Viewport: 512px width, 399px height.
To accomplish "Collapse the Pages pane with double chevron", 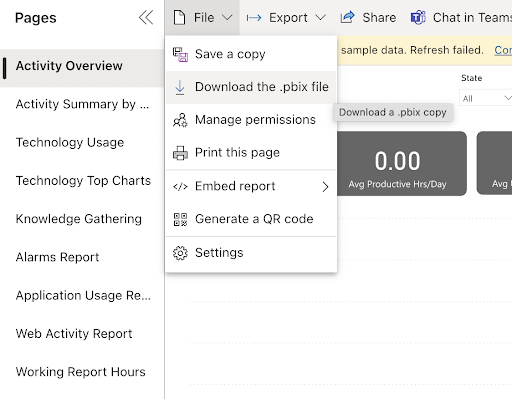I will click(x=146, y=18).
